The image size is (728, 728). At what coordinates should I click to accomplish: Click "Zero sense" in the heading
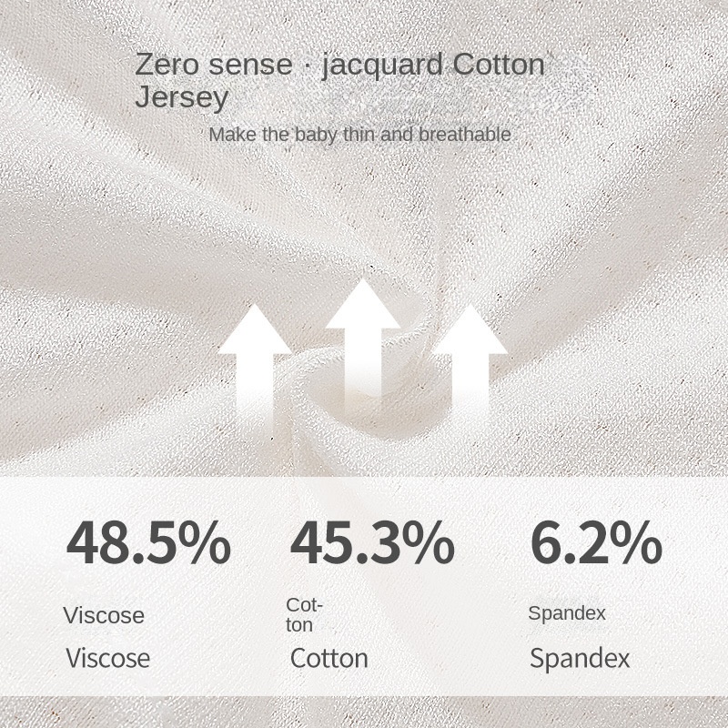(x=214, y=66)
